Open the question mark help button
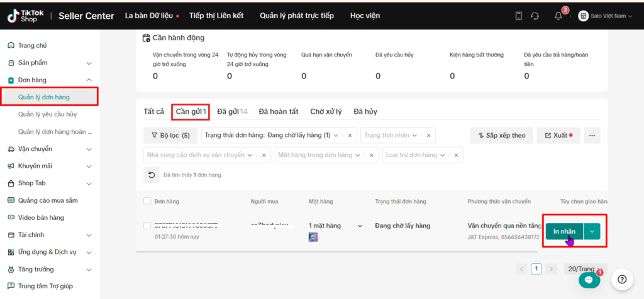 622,280
